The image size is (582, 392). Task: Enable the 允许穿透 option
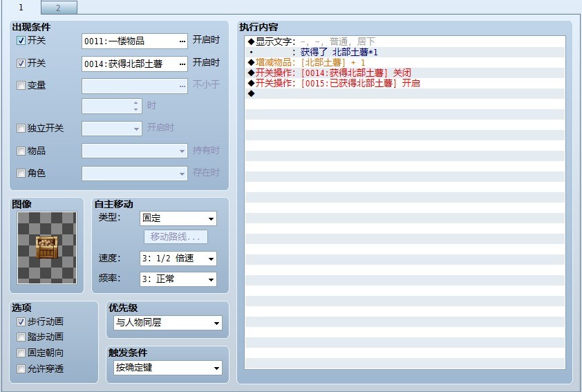tap(21, 368)
